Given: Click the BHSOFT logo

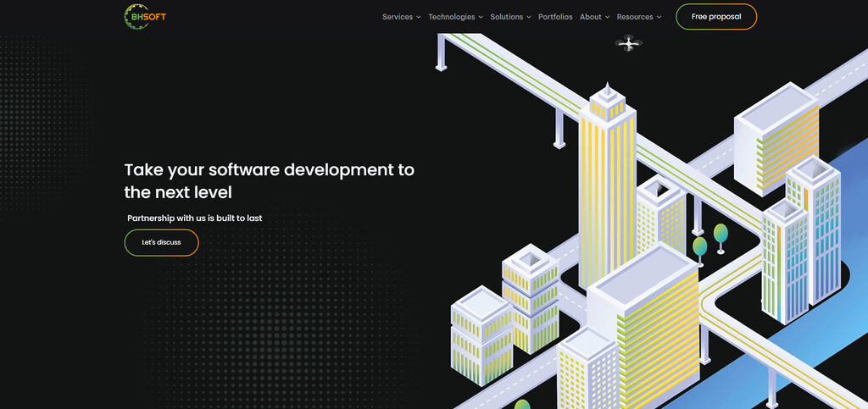Looking at the screenshot, I should (x=145, y=17).
